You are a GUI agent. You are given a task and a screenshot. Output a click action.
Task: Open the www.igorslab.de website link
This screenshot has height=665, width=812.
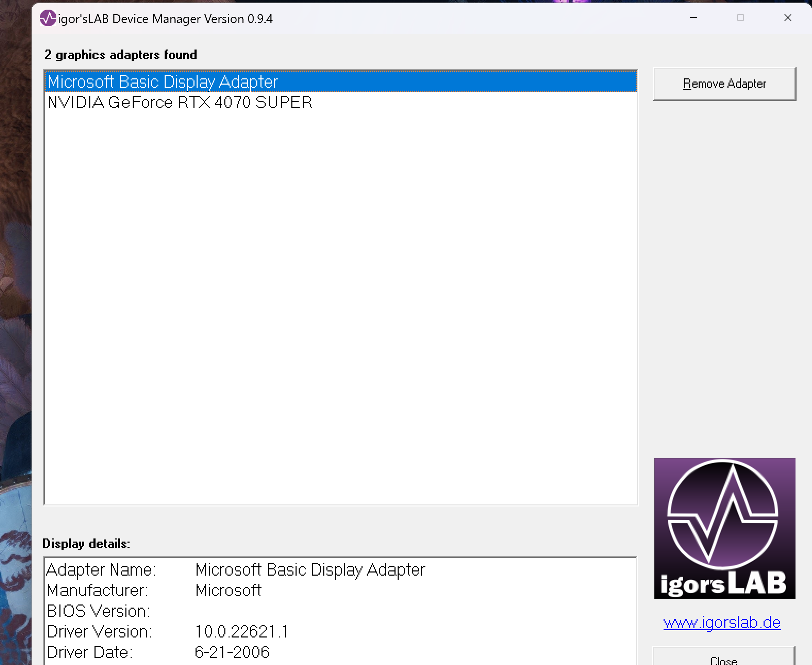point(722,623)
